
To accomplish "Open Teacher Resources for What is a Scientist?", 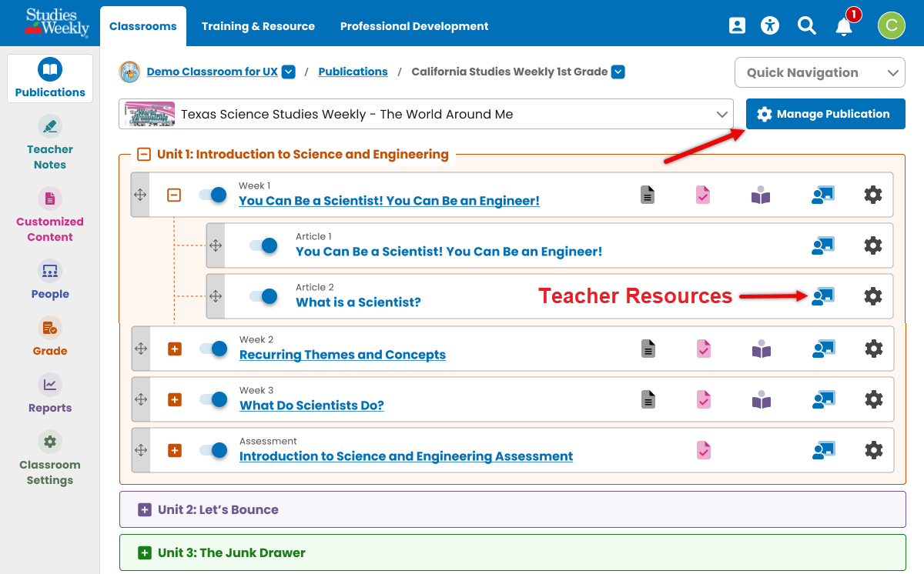I will pos(823,296).
